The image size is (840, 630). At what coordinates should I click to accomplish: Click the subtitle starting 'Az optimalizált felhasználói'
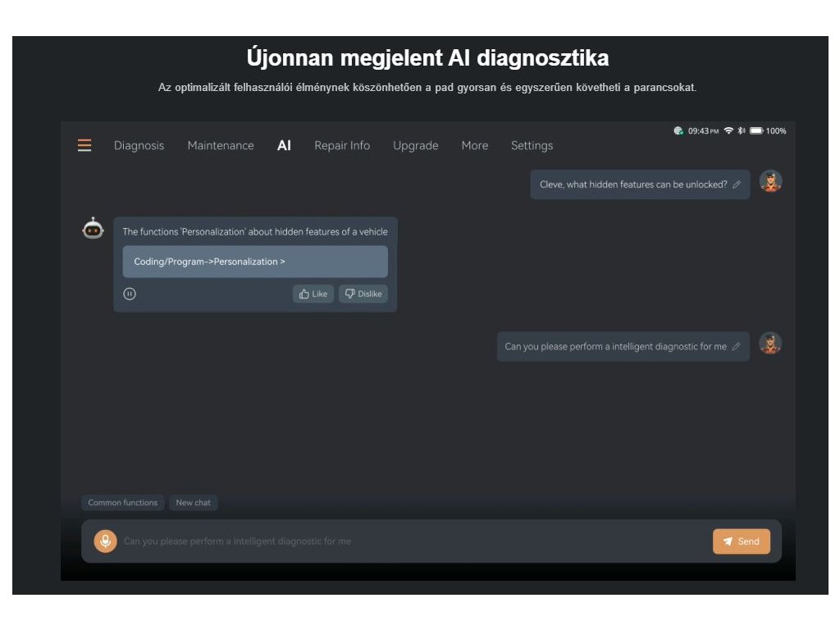click(x=427, y=87)
